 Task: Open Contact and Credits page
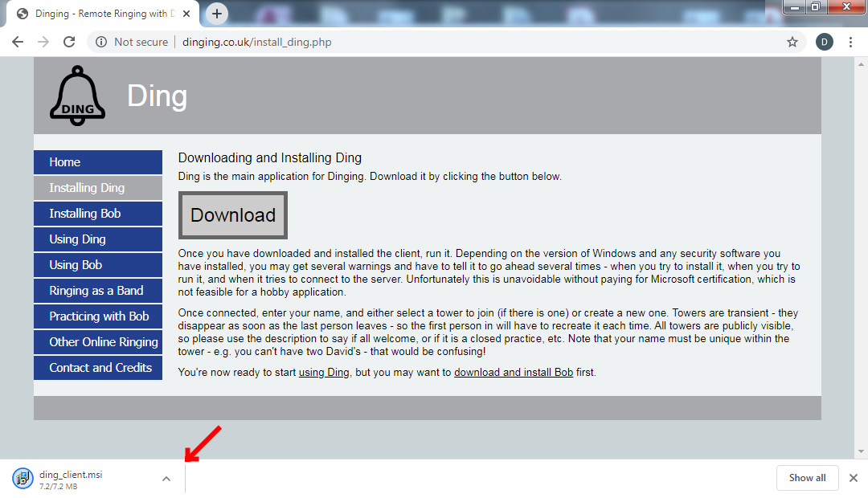point(98,368)
